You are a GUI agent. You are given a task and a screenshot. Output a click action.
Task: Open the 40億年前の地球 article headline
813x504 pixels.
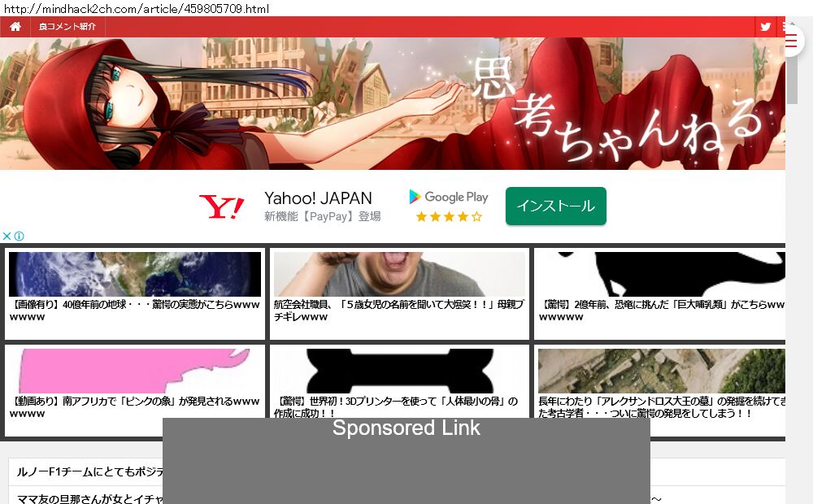coord(134,311)
